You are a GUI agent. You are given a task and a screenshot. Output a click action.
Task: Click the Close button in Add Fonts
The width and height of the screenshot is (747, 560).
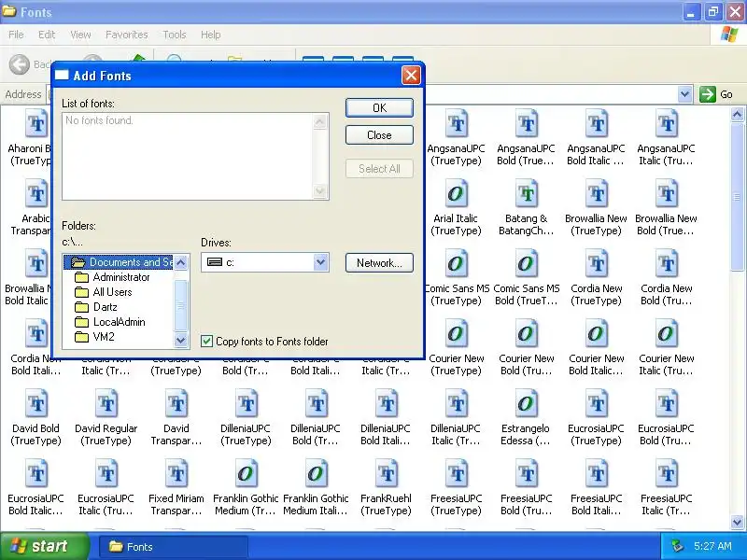tap(379, 134)
